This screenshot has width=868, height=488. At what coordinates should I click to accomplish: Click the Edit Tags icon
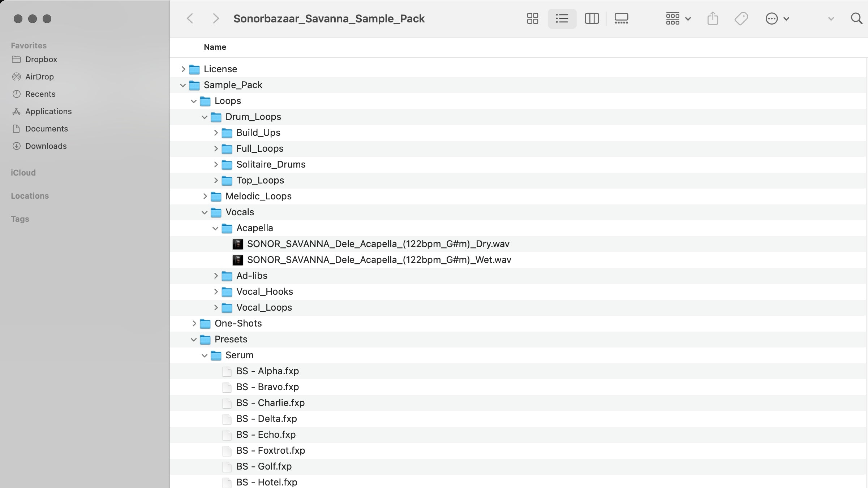741,18
